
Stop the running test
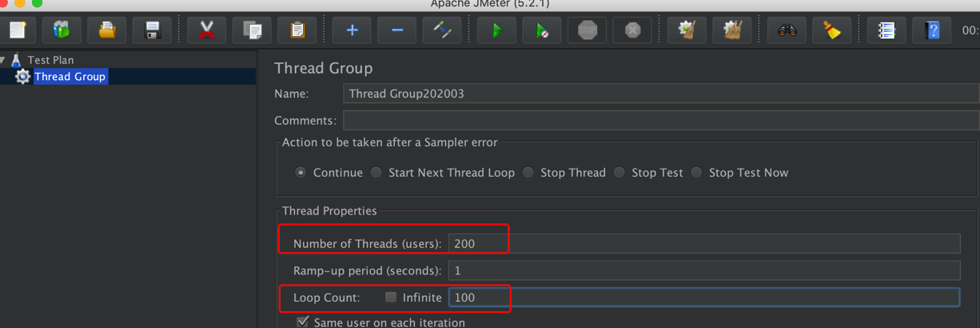[x=588, y=30]
